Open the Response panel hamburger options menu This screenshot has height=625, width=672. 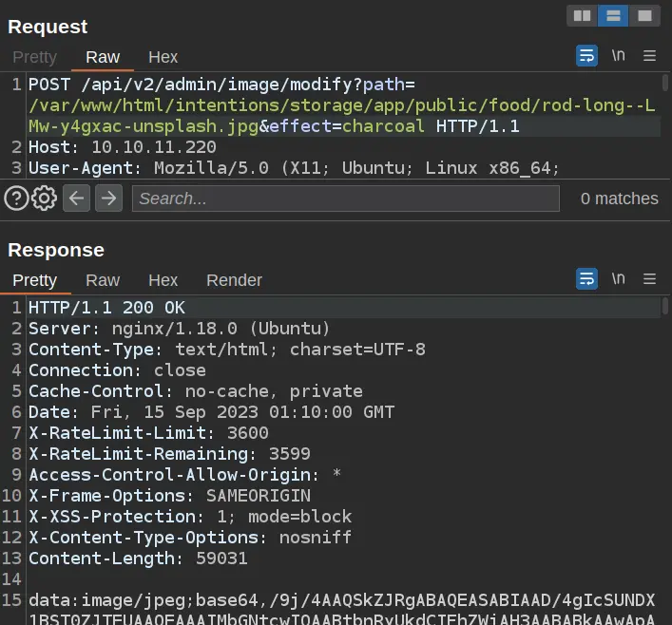pyautogui.click(x=650, y=279)
